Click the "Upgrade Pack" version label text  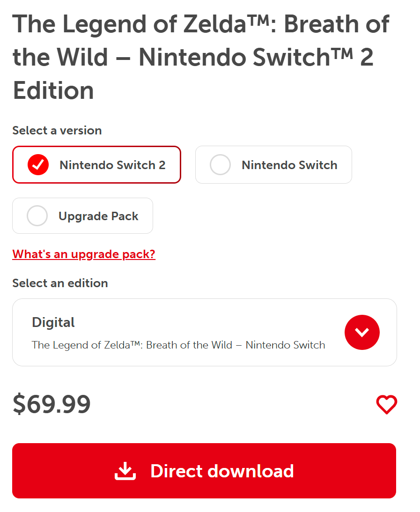click(x=98, y=216)
